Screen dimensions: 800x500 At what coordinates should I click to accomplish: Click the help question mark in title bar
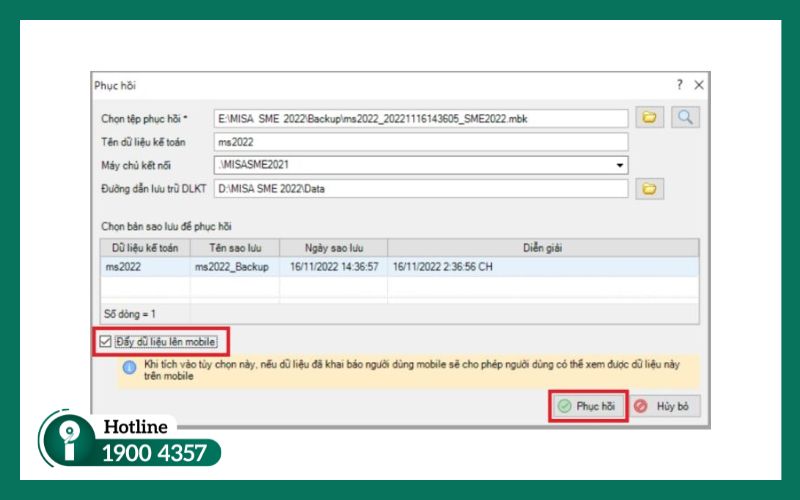679,85
